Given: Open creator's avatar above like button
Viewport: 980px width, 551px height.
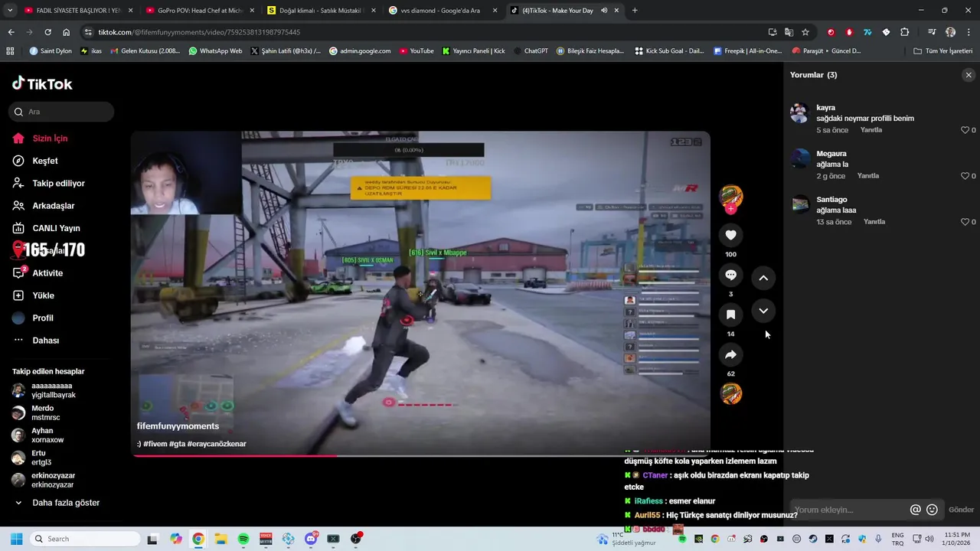Looking at the screenshot, I should 731,197.
